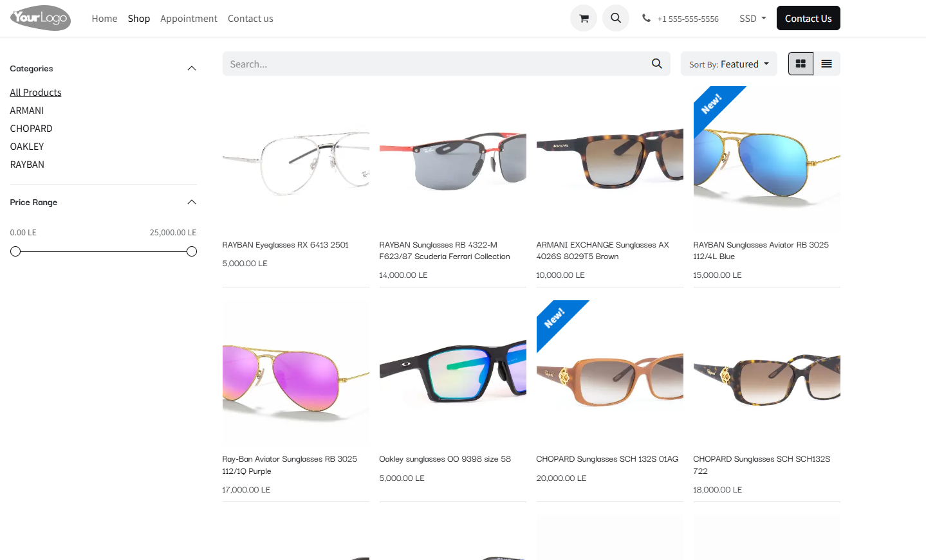Image resolution: width=926 pixels, height=560 pixels.
Task: Open CHOPARD SCH 132S 01AG image
Action: coord(610,374)
